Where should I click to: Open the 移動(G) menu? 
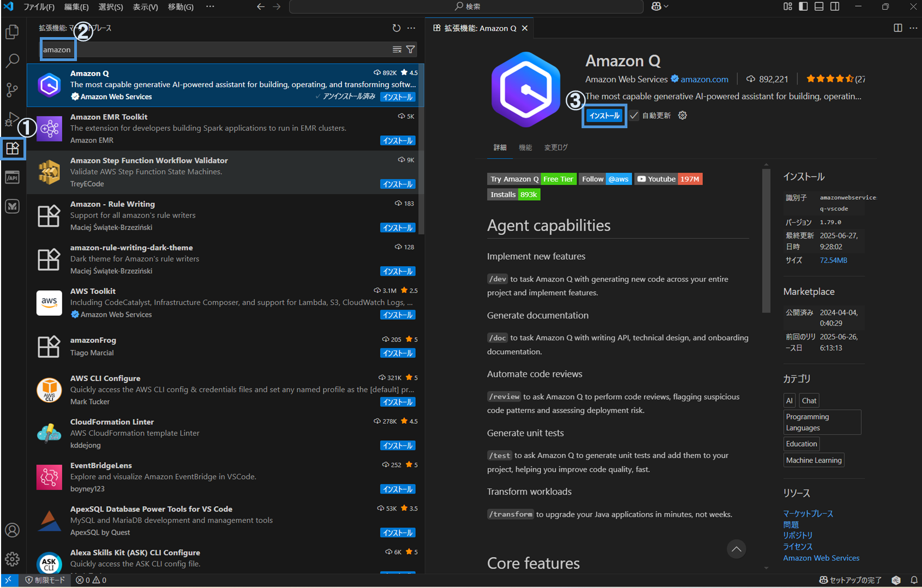pyautogui.click(x=181, y=7)
